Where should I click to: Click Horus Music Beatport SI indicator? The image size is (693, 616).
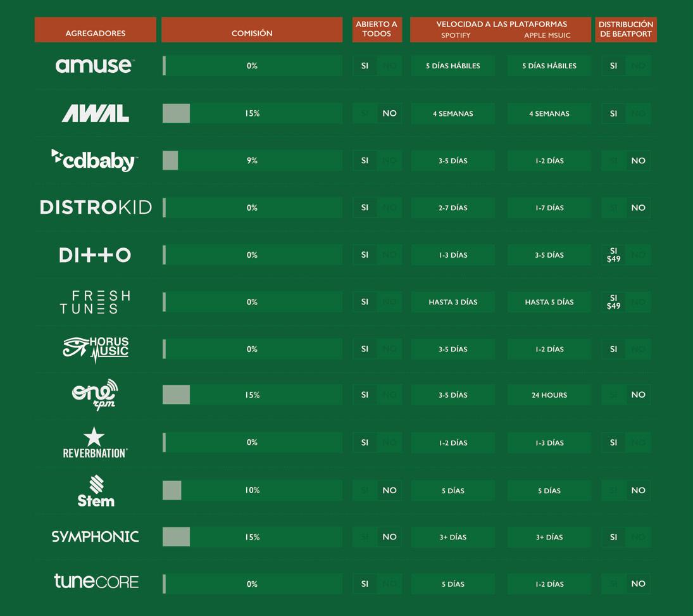click(x=613, y=349)
